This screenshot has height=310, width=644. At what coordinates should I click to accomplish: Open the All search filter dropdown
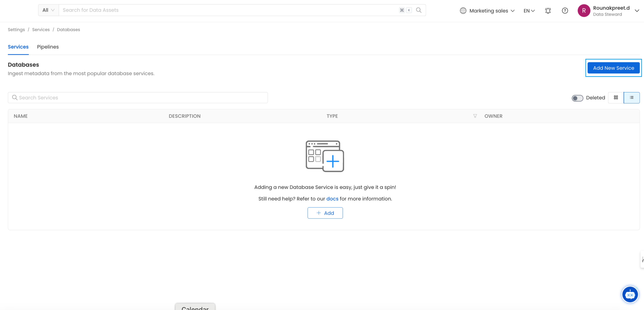point(48,10)
